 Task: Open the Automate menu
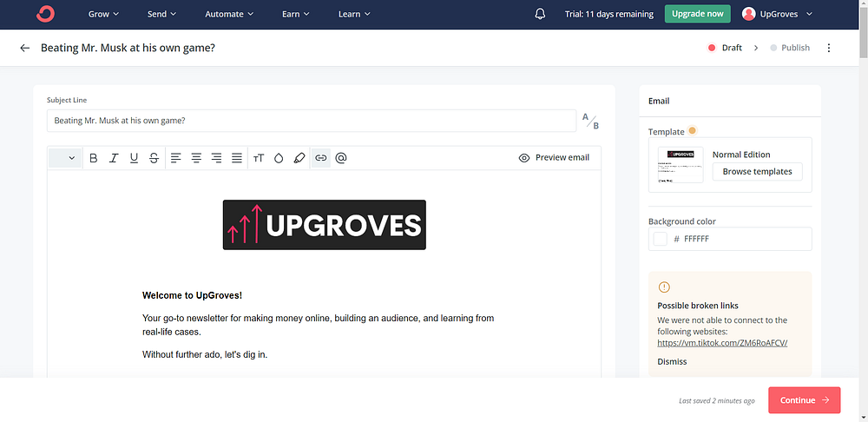229,15
